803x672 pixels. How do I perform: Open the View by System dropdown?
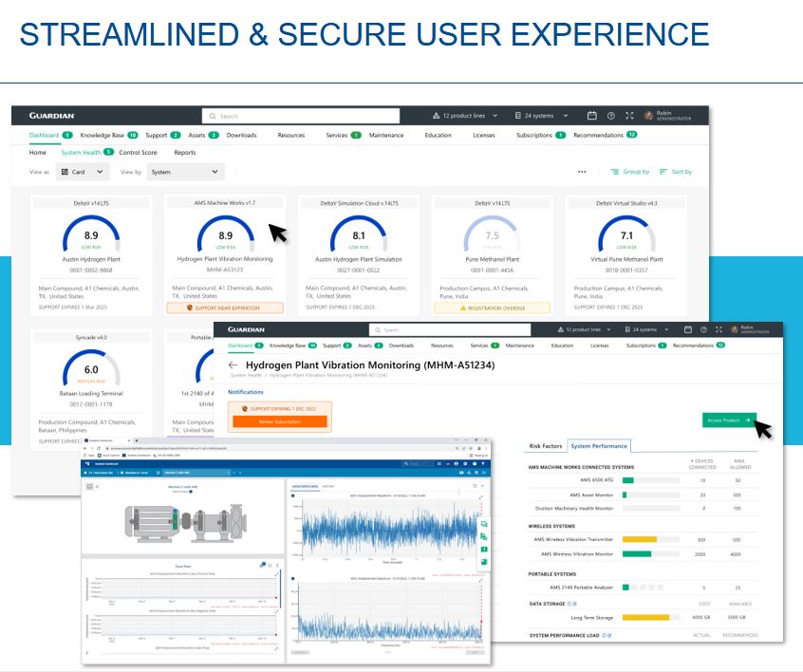[185, 172]
